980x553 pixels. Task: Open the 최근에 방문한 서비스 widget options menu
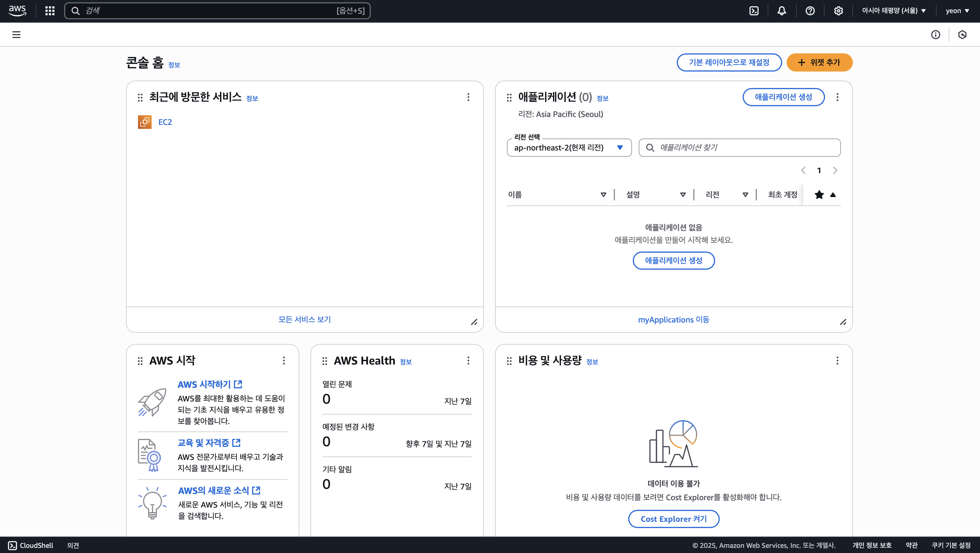tap(468, 97)
